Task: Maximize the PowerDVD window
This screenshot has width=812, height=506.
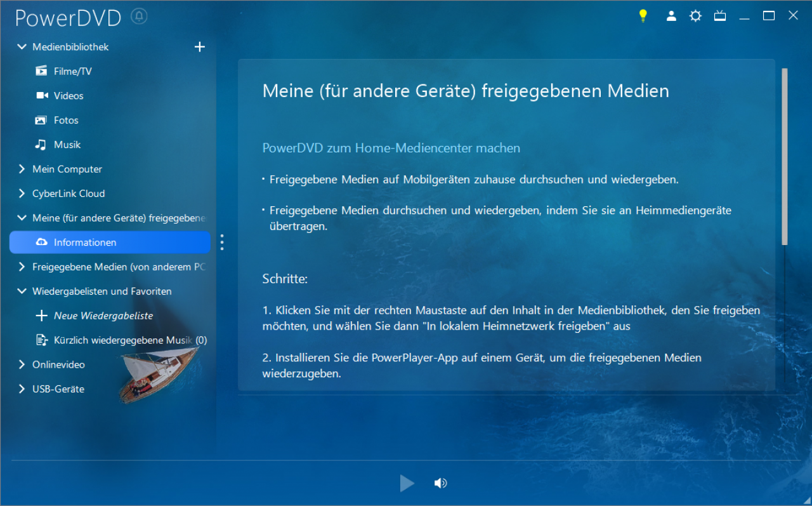Action: (x=769, y=16)
